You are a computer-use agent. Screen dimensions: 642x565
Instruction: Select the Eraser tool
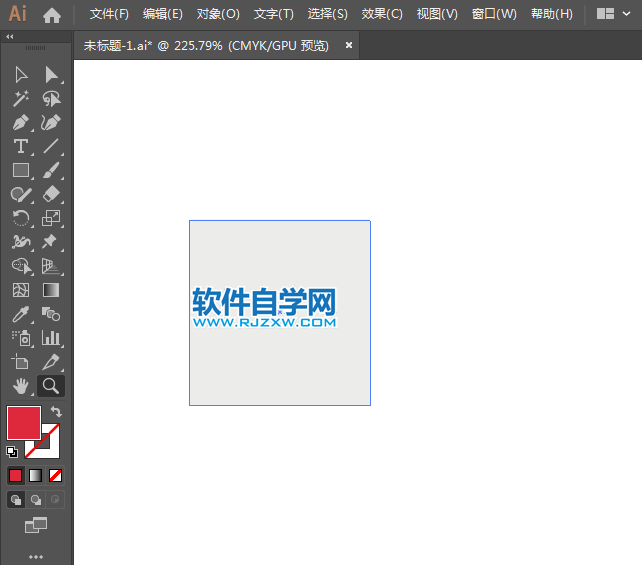pos(51,194)
